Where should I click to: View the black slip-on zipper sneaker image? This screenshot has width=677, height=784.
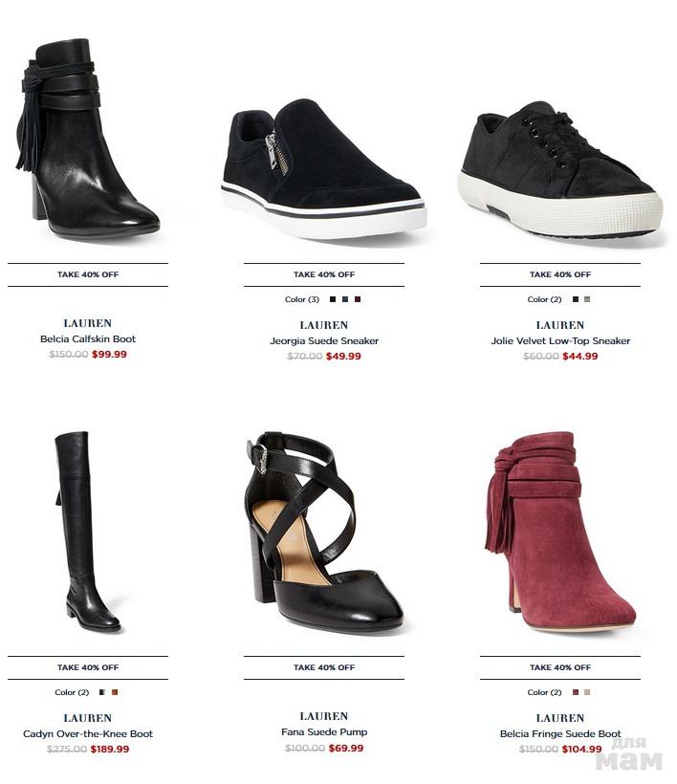click(324, 168)
